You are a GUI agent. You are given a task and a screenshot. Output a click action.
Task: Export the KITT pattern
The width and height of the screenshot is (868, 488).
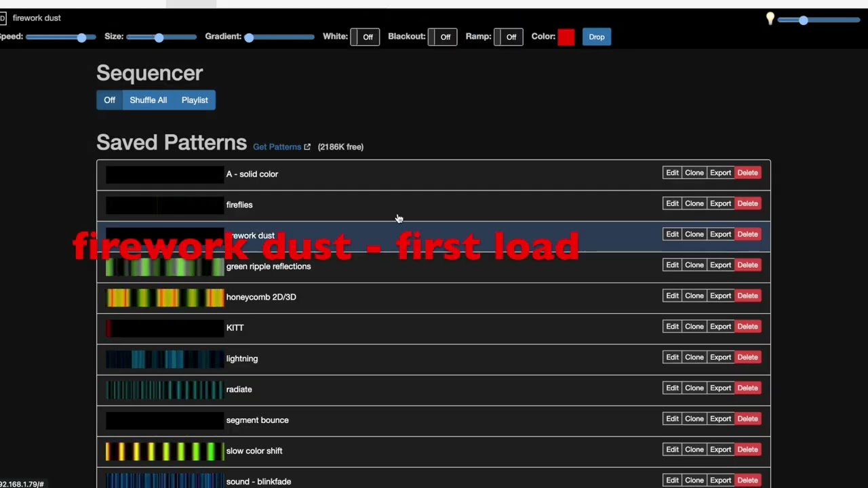coord(721,327)
